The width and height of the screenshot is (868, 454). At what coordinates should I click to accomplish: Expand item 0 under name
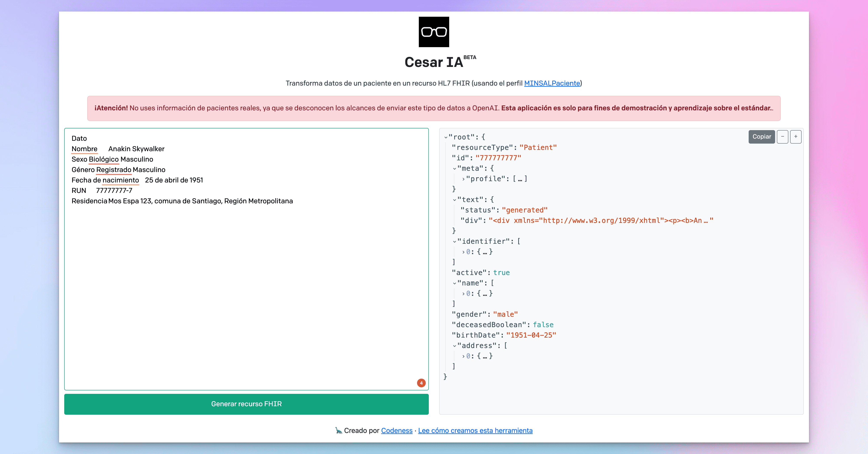click(463, 294)
